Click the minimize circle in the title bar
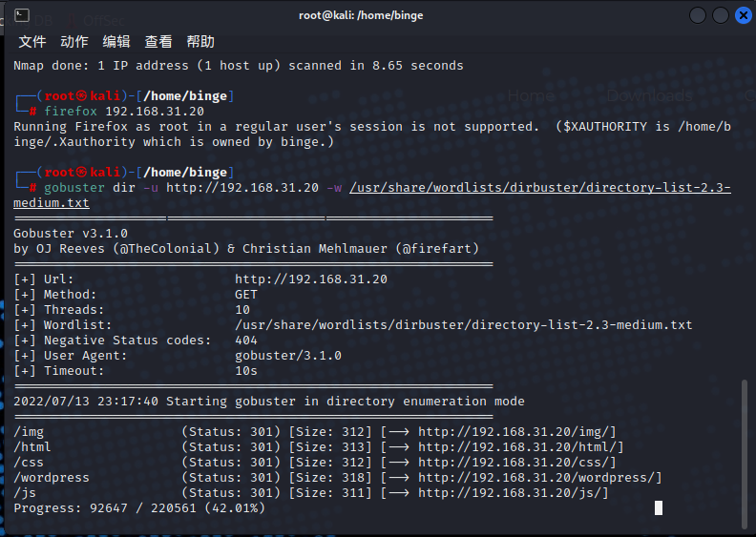The height and width of the screenshot is (537, 756). pos(698,15)
